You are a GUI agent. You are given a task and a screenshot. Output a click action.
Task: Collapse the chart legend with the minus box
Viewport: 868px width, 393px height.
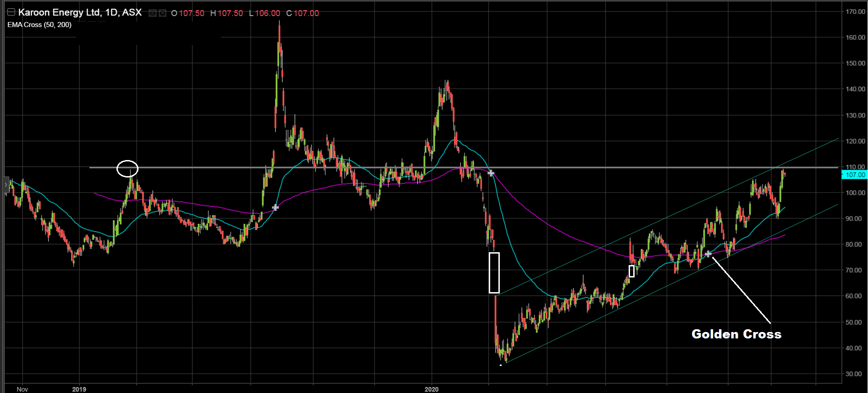(11, 12)
